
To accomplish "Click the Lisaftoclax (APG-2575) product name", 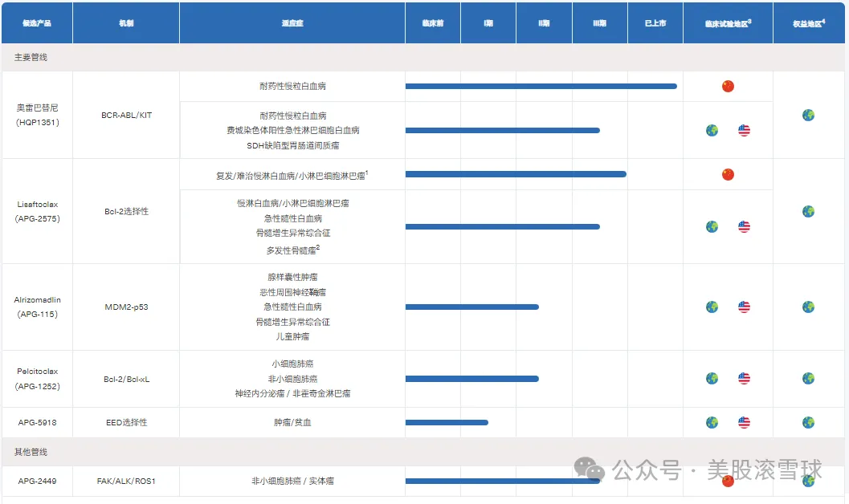I will pos(38,211).
